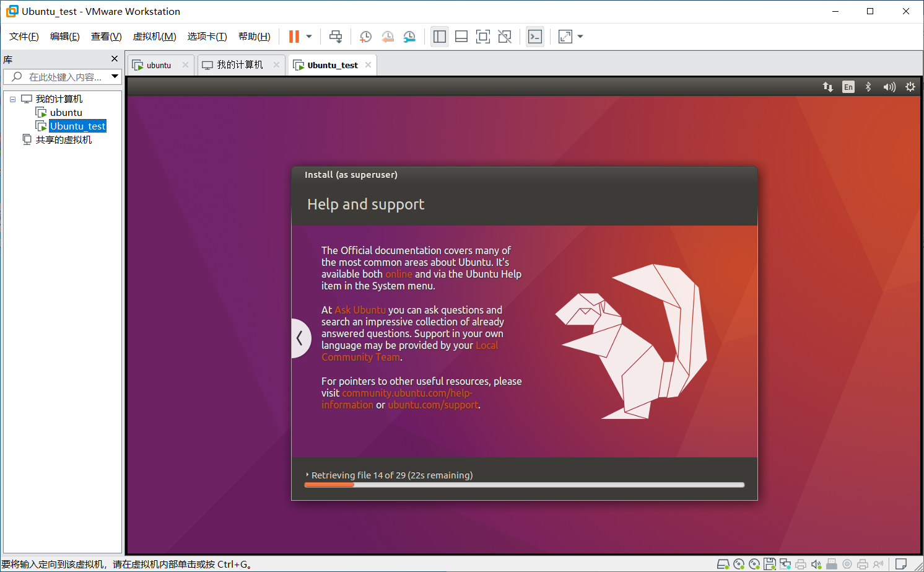Image resolution: width=924 pixels, height=572 pixels.
Task: Close the ubuntu tab
Action: 185,65
